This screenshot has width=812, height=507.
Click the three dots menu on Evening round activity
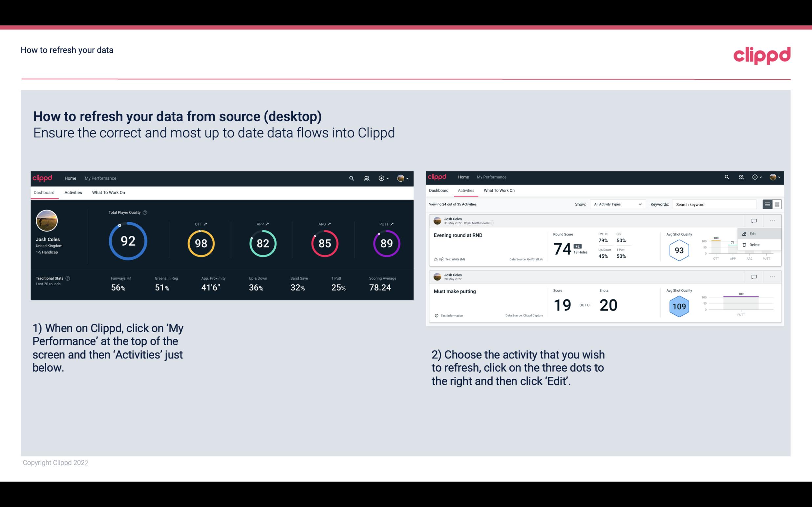772,220
